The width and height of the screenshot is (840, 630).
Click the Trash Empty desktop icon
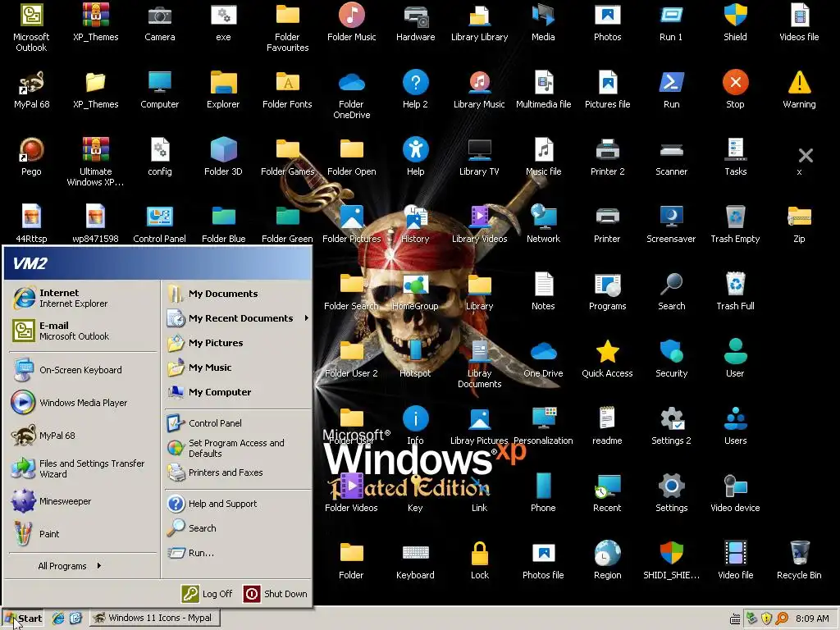coord(735,225)
